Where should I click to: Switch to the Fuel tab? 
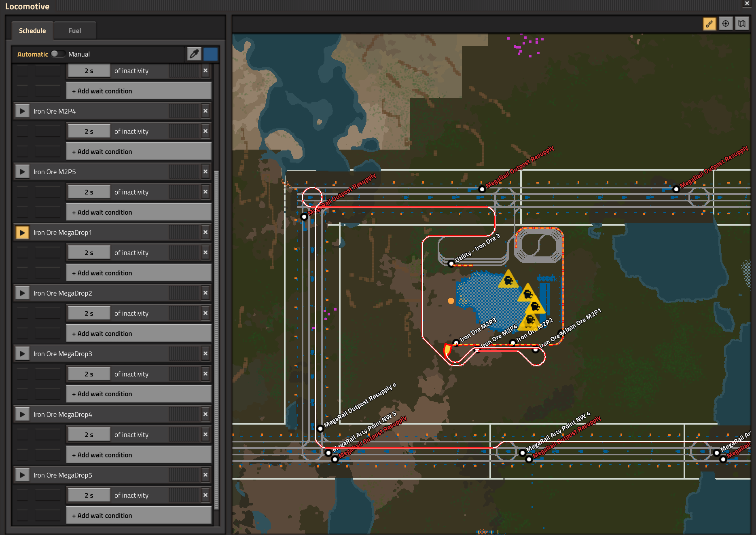[x=74, y=31]
